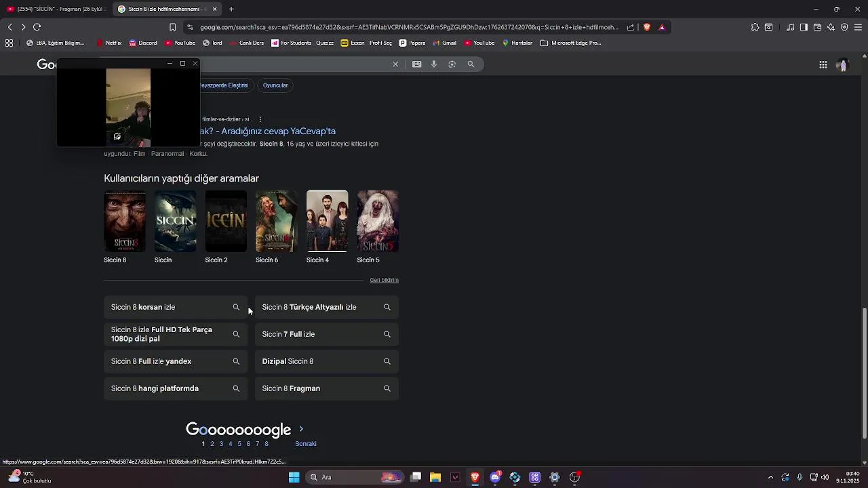Open the extensions puzzle icon
The image size is (868, 488).
[755, 27]
